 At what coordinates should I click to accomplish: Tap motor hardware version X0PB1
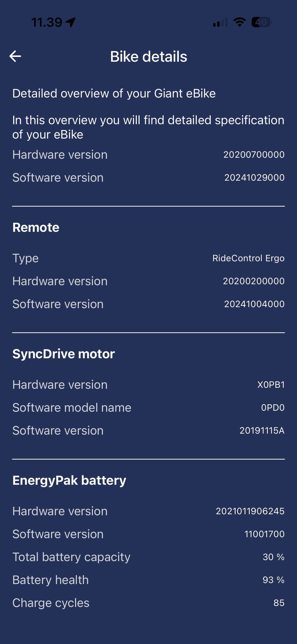tap(271, 385)
